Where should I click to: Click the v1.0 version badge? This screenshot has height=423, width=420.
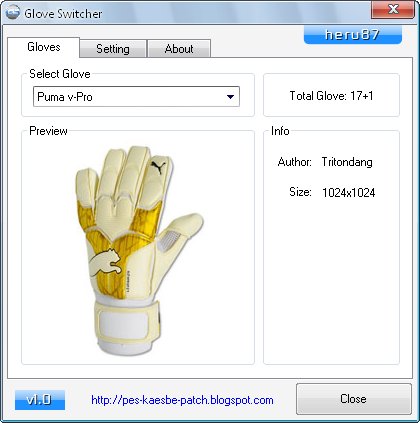pos(40,400)
